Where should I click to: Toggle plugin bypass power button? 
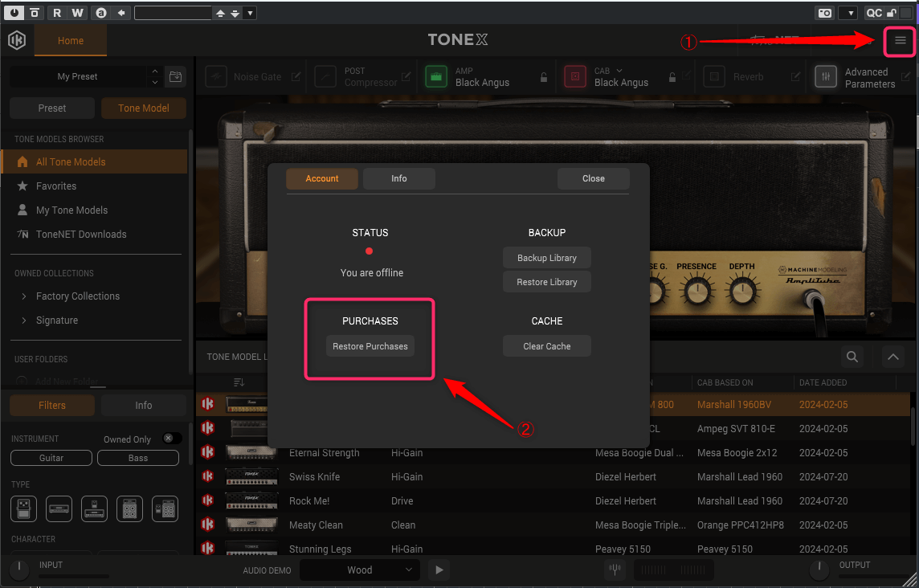point(14,12)
